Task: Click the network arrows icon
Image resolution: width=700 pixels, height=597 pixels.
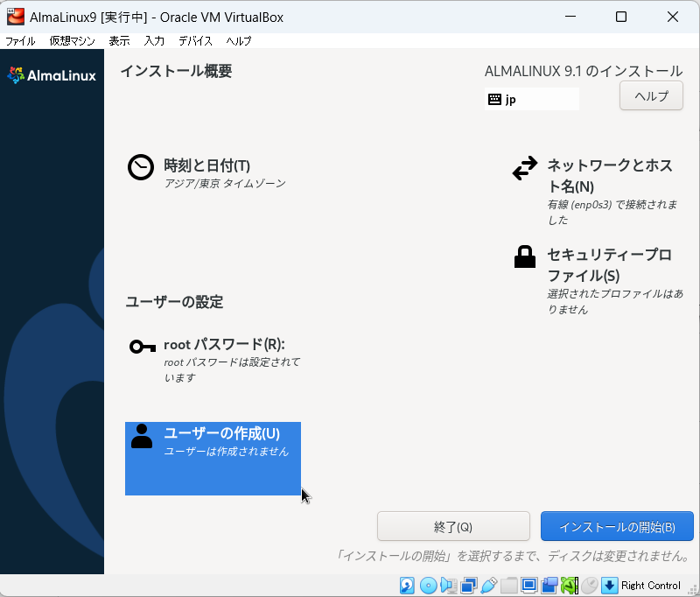Action: click(x=525, y=168)
